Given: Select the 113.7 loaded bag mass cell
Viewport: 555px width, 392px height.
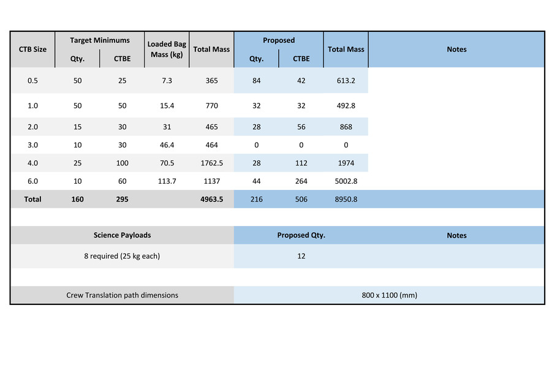Looking at the screenshot, I should (x=167, y=181).
